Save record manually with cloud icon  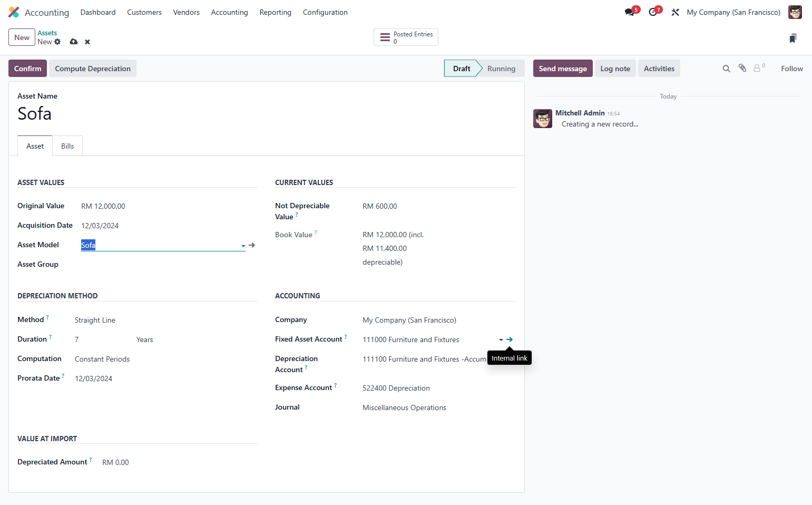point(74,42)
